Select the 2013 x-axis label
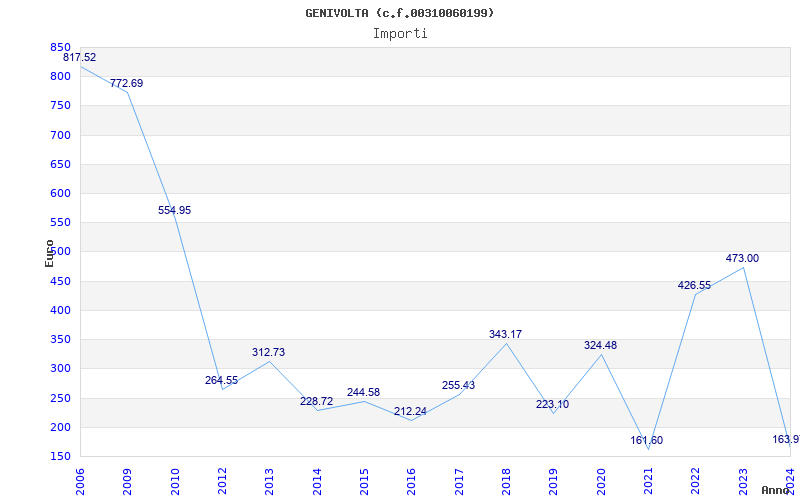Viewport: 800px width, 500px height. click(269, 482)
